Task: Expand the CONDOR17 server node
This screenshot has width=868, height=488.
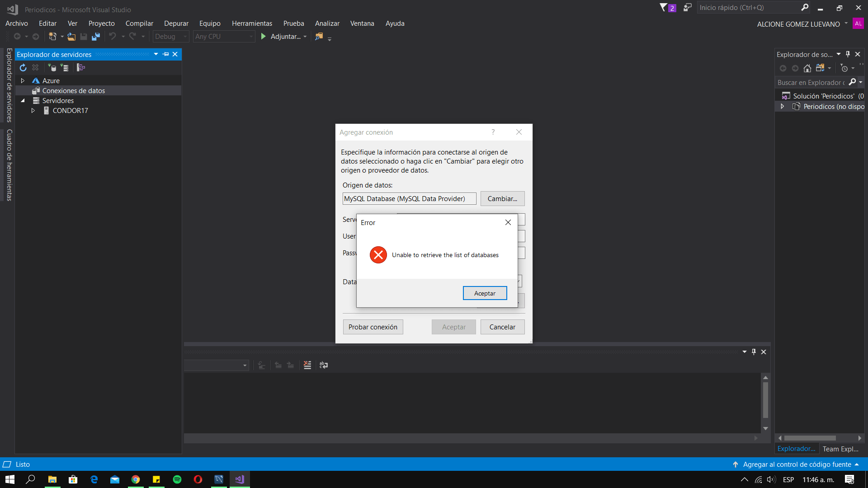Action: click(33, 111)
